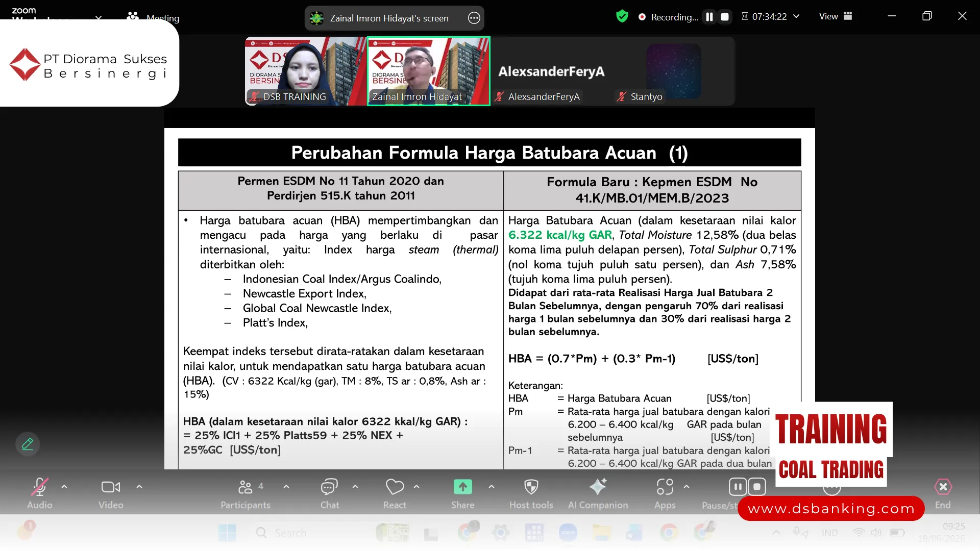Stop the recording from the top bar
This screenshot has height=551, width=980.
pyautogui.click(x=725, y=17)
